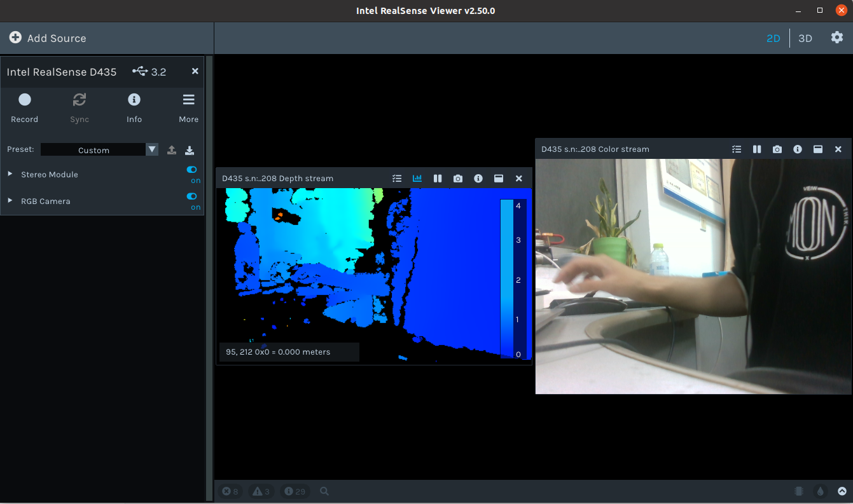Load preset with the upload icon

pyautogui.click(x=172, y=150)
